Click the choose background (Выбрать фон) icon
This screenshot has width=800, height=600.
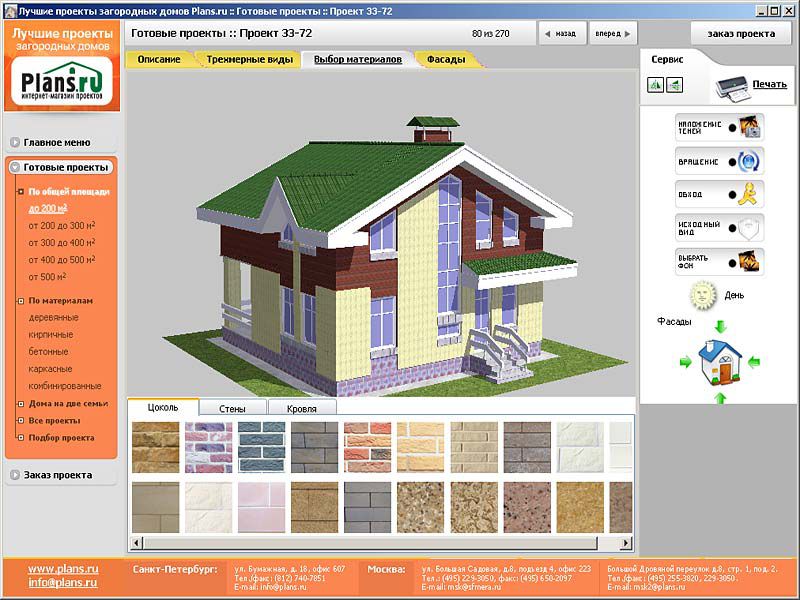click(748, 263)
